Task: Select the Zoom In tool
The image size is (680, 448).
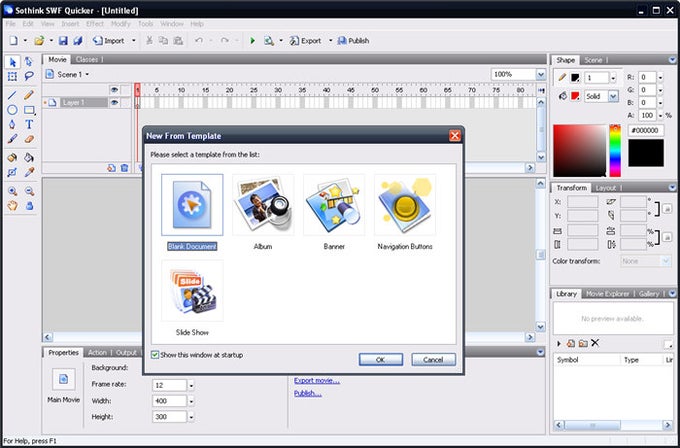Action: point(13,191)
